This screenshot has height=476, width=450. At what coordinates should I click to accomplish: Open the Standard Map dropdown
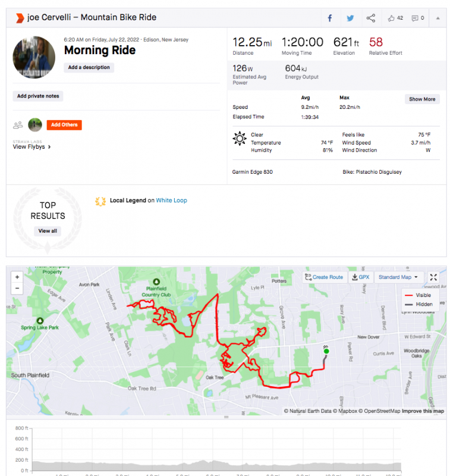pyautogui.click(x=398, y=277)
